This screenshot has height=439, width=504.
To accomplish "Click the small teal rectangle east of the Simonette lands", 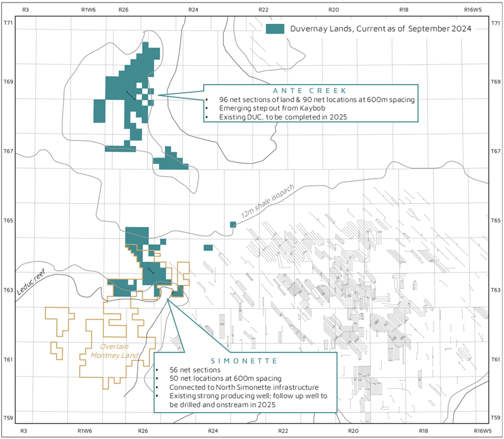I will click(208, 248).
